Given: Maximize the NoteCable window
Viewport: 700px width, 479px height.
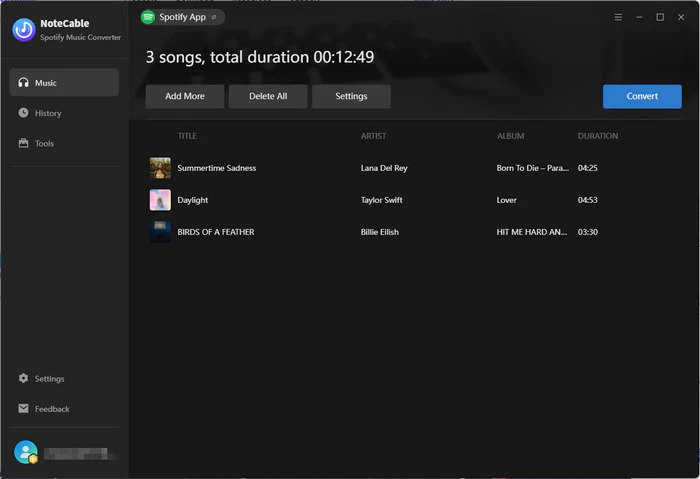Looking at the screenshot, I should (x=660, y=17).
